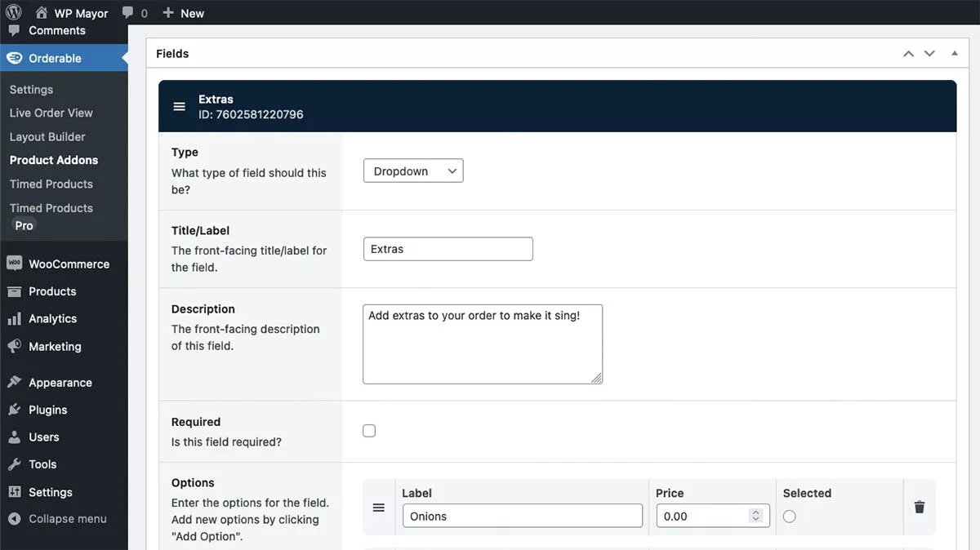Open the Orderable menu
This screenshot has height=550, width=980.
64,58
